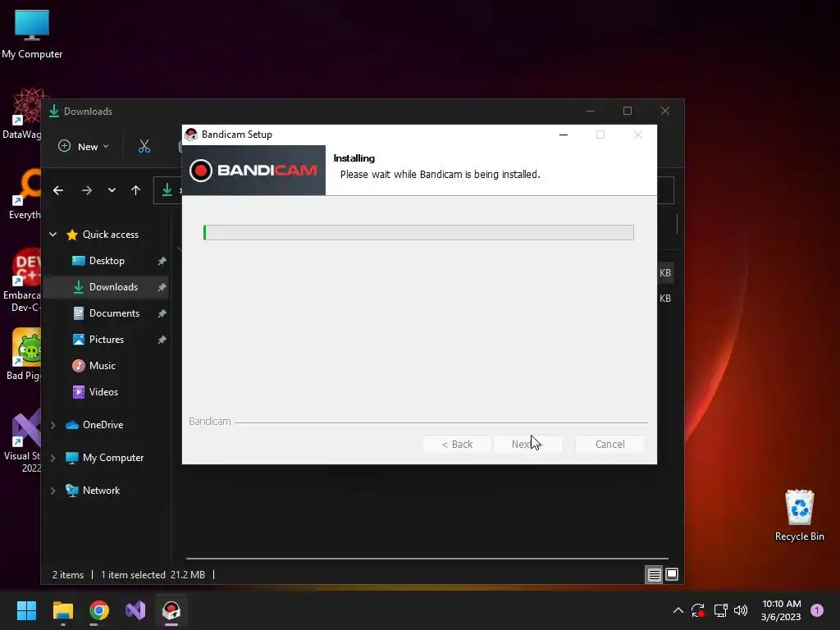840x630 pixels.
Task: Show hidden system tray icons
Action: [x=678, y=610]
